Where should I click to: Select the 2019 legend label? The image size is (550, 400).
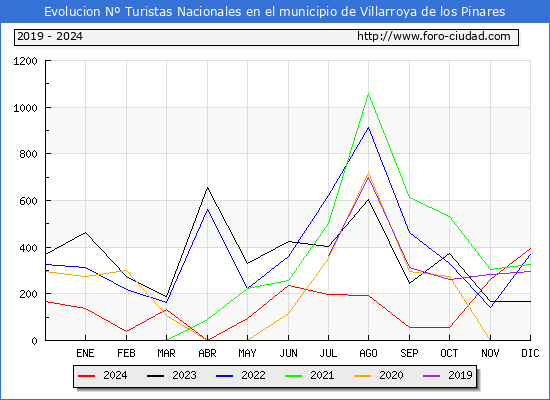[x=460, y=375]
